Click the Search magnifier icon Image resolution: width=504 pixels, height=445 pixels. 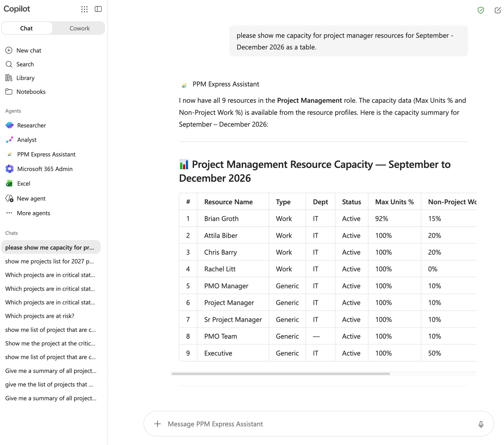coord(9,64)
